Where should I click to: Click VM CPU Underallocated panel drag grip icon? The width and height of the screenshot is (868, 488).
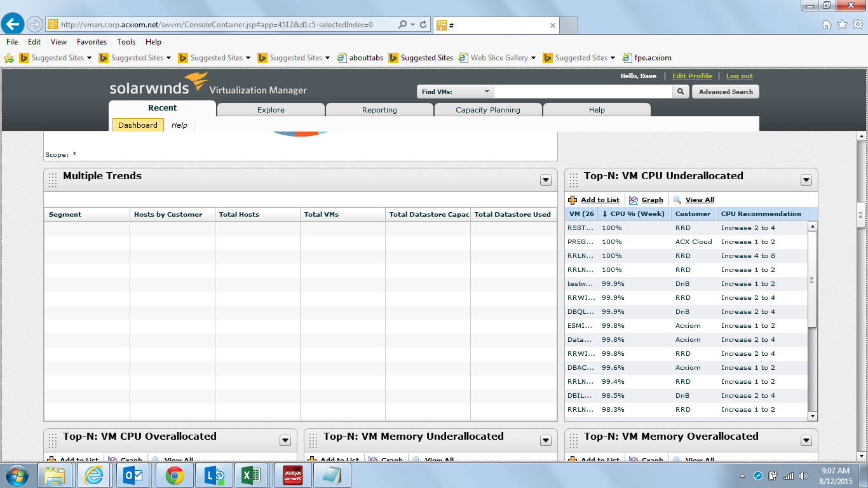coord(574,180)
